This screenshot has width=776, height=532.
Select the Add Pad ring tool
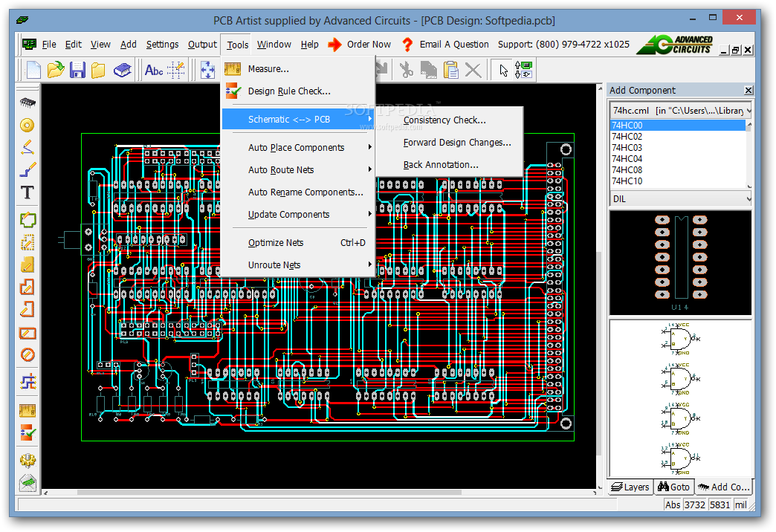tap(28, 125)
